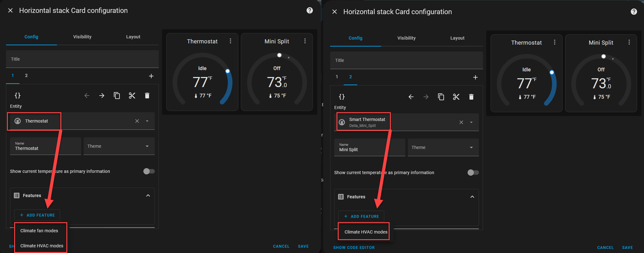Click SHOW CODE EDITOR in the Mini Split dialog
This screenshot has width=644, height=253.
click(354, 248)
